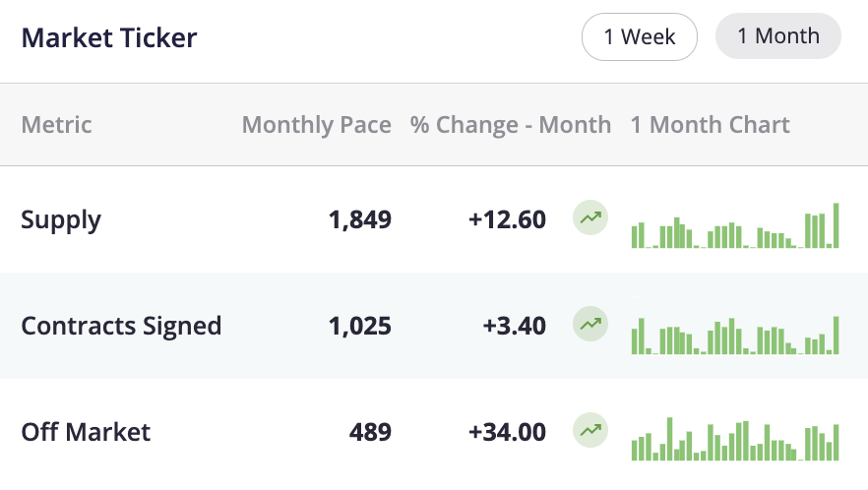The width and height of the screenshot is (868, 490).
Task: Select the Supply row label
Action: click(x=61, y=219)
